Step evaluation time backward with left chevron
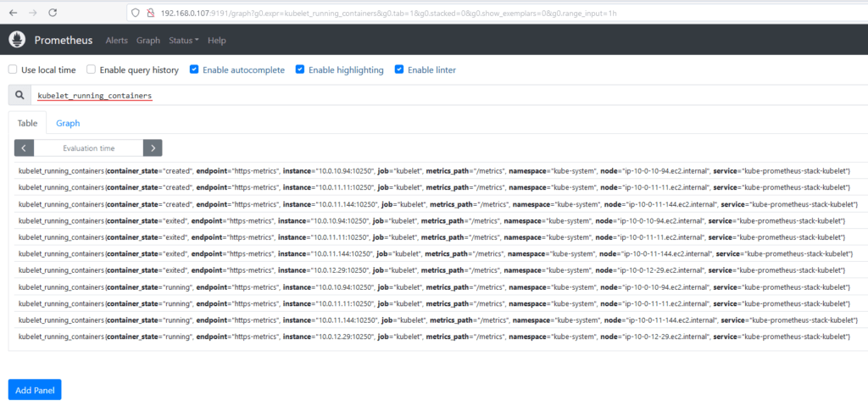The width and height of the screenshot is (868, 417). tap(25, 147)
